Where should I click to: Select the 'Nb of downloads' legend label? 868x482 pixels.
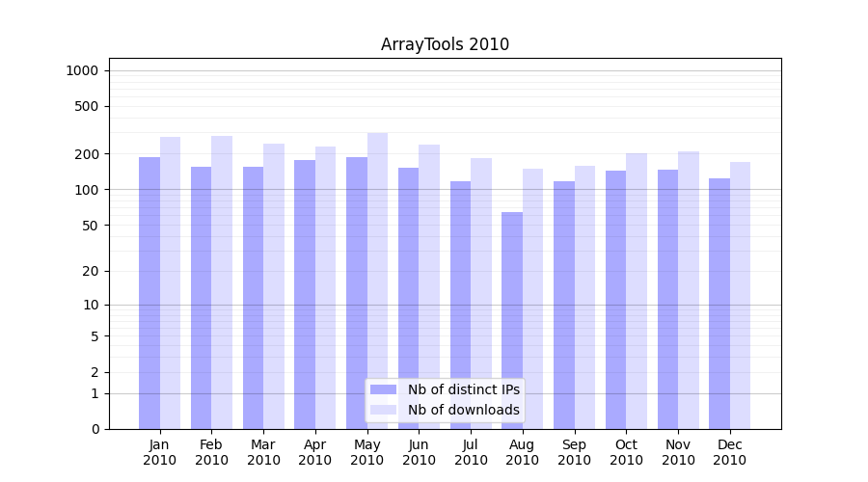[463, 410]
